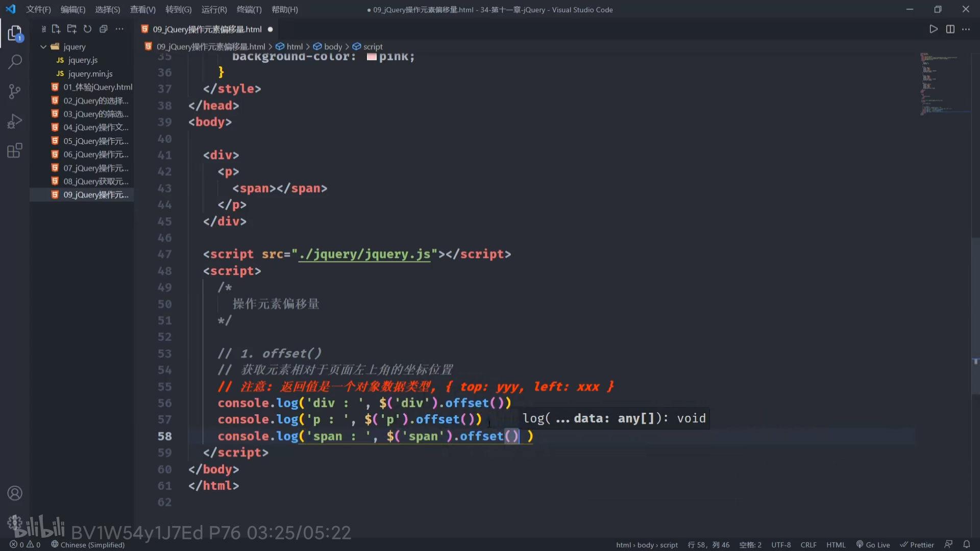Collapse the jquery folder in explorer
Image resolution: width=980 pixels, height=551 pixels.
tap(44, 46)
